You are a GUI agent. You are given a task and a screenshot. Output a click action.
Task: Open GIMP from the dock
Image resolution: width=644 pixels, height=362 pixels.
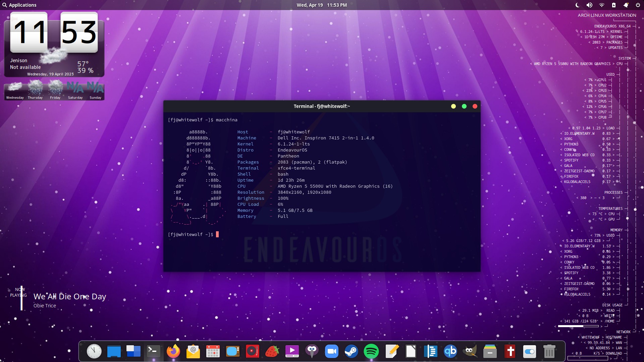click(470, 351)
